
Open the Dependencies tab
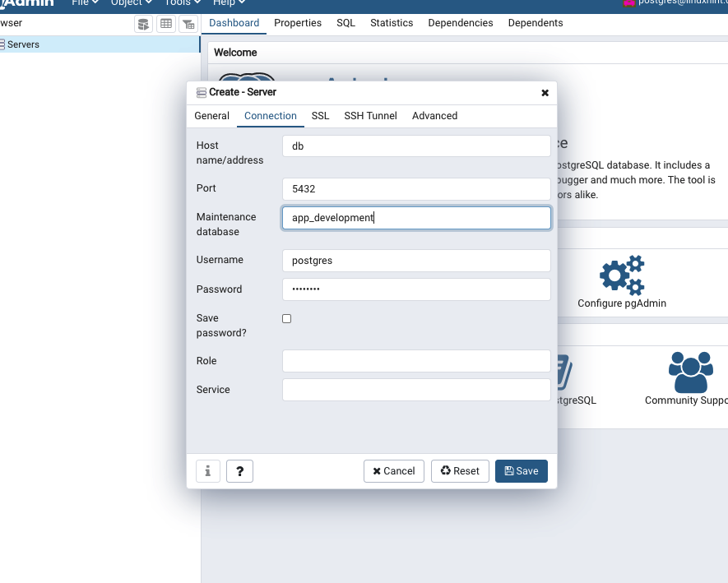(x=461, y=23)
